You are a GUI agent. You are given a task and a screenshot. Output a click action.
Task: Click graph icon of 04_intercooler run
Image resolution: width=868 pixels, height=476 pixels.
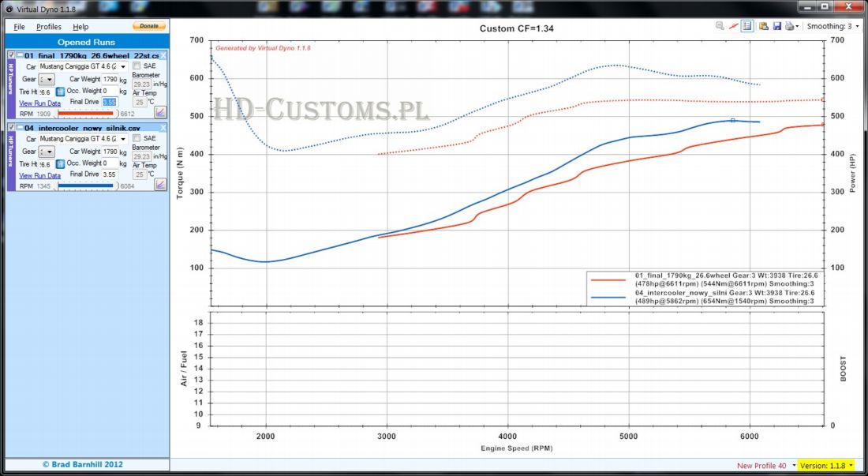click(160, 184)
